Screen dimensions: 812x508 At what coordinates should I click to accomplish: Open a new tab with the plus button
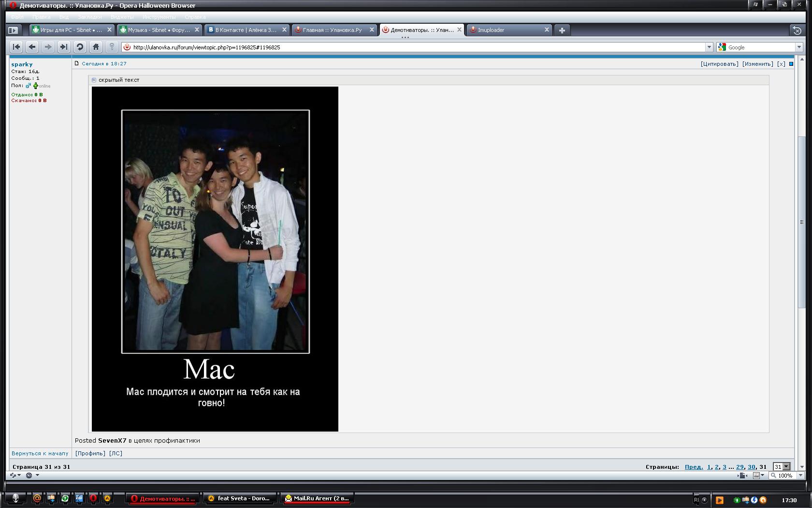(562, 30)
